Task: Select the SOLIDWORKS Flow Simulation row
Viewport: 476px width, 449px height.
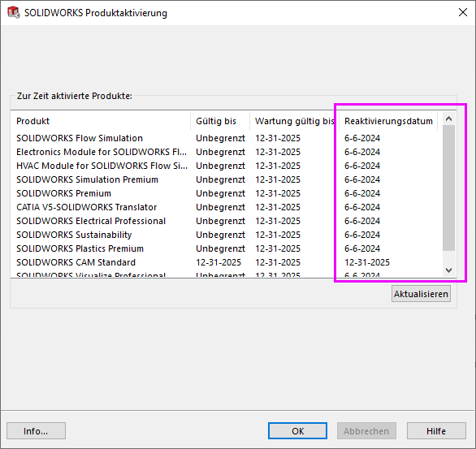Action: pos(227,138)
